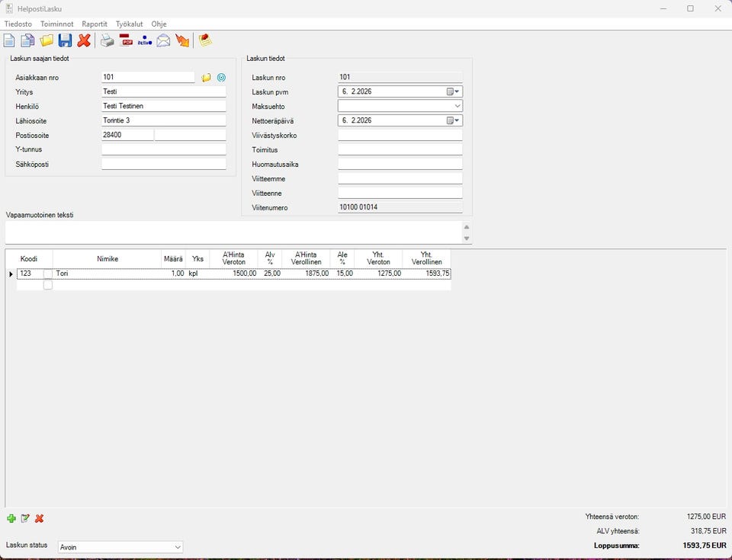The height and width of the screenshot is (560, 732).
Task: Open the Tiedosto menu
Action: (18, 24)
